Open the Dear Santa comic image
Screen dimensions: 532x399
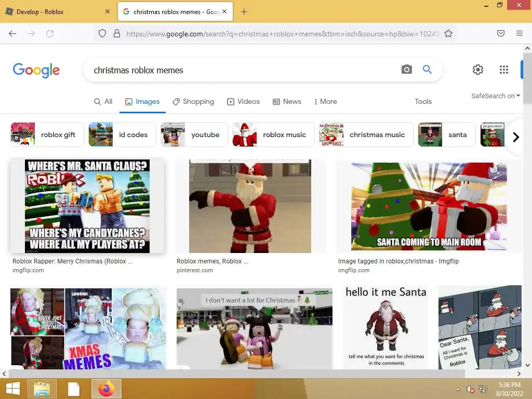coord(480,327)
